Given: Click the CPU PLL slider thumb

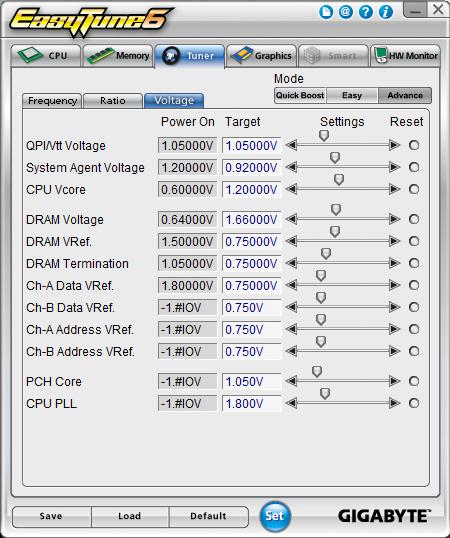Looking at the screenshot, I should (x=324, y=393).
